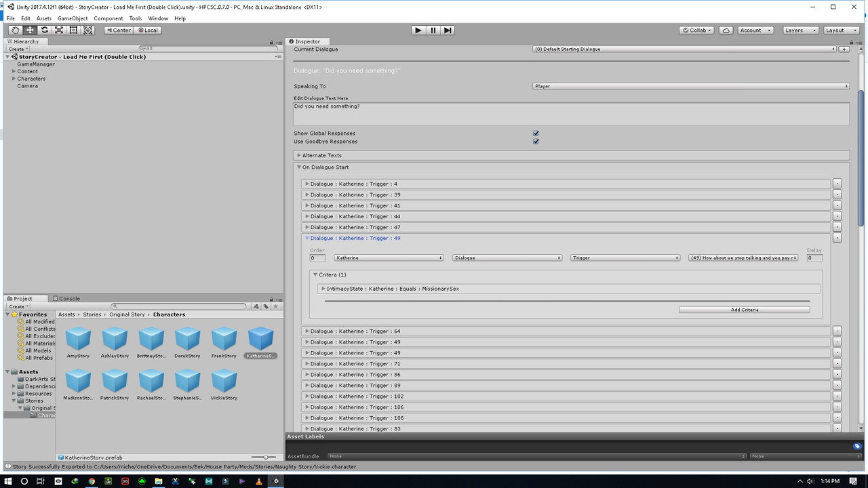This screenshot has width=868, height=488.
Task: Open the GameObject menu
Action: [x=73, y=18]
